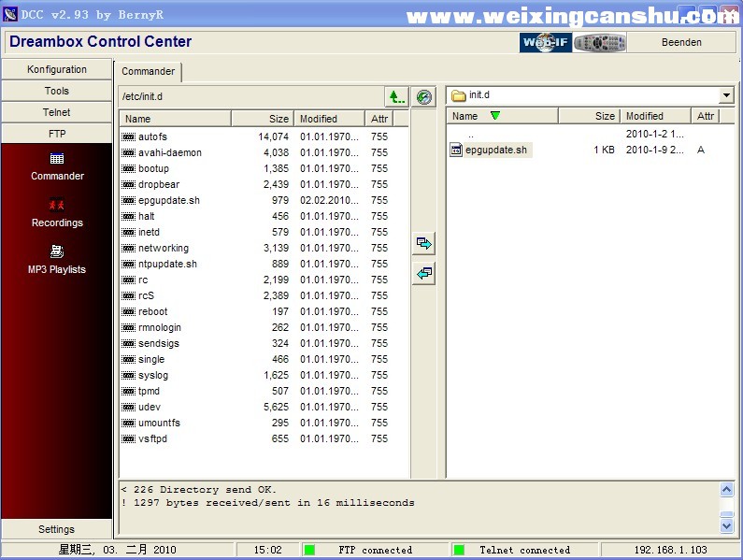Click the status bar time 15:02
The height and width of the screenshot is (560, 743).
pos(267,550)
